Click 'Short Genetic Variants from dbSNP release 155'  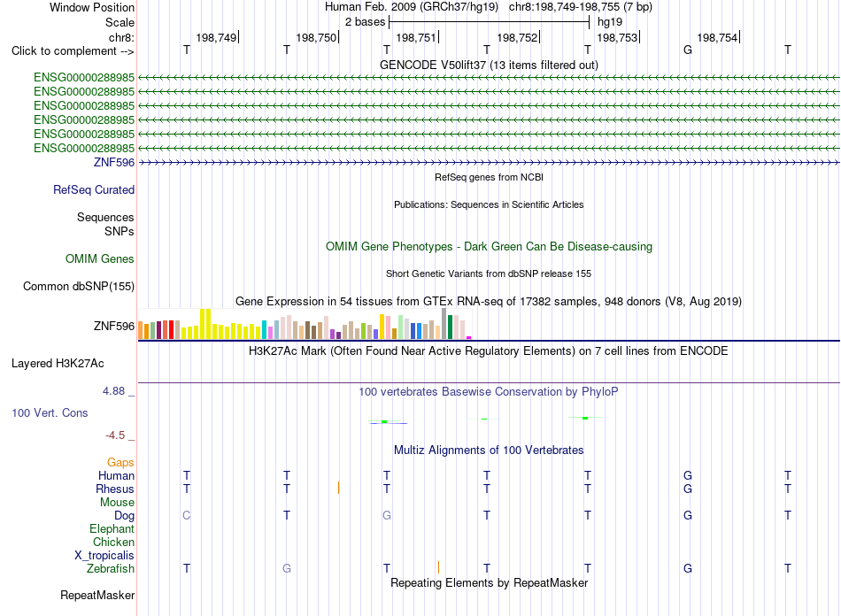click(x=489, y=273)
